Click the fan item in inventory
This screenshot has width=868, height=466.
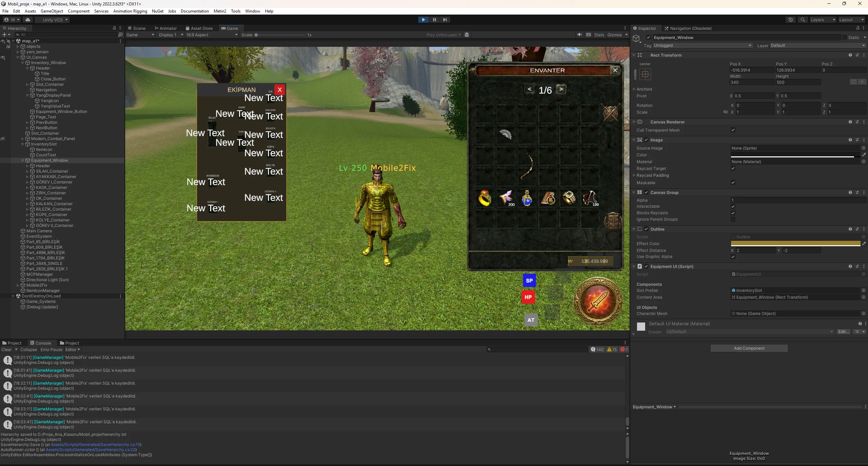pos(506,135)
